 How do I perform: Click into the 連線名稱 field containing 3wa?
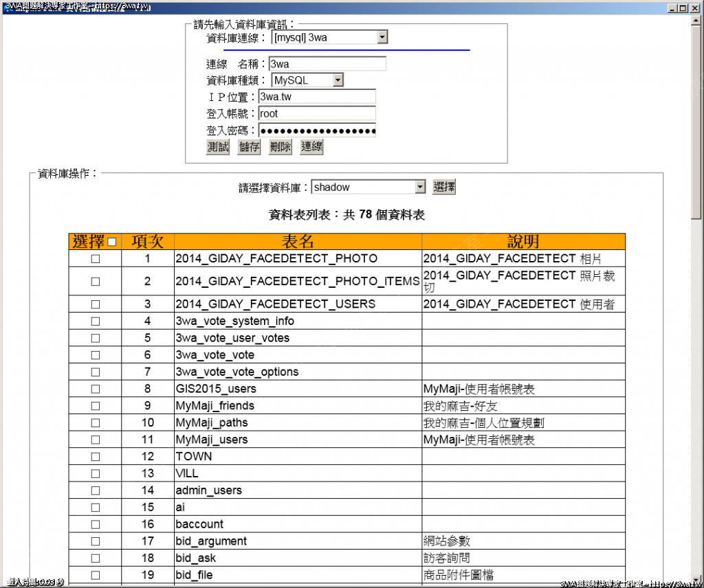pos(327,64)
